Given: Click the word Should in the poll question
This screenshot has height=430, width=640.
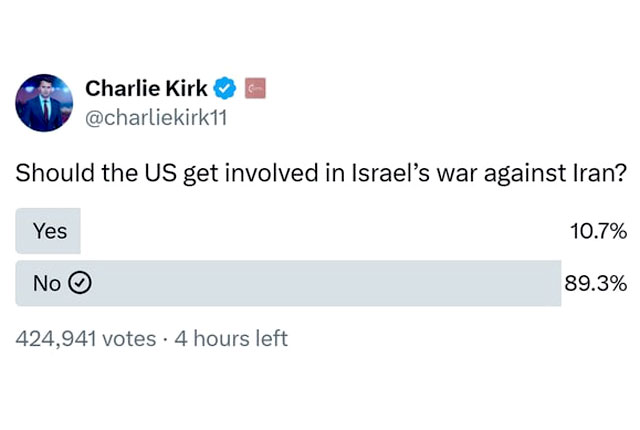Looking at the screenshot, I should (56, 173).
